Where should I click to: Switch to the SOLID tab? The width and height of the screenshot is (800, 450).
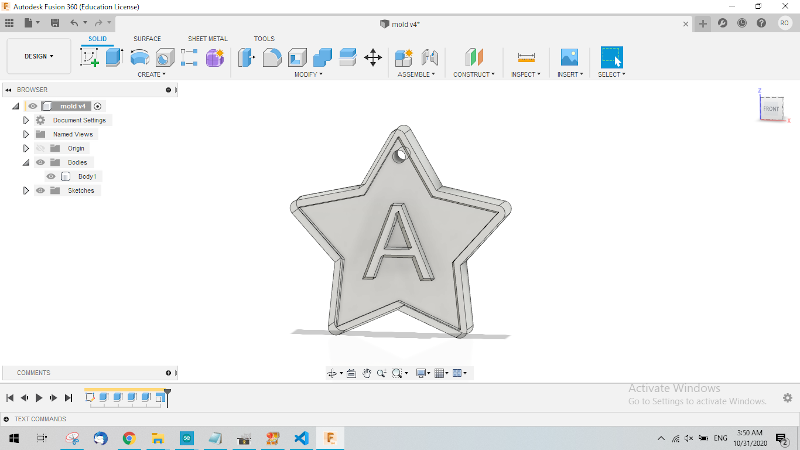tap(97, 39)
